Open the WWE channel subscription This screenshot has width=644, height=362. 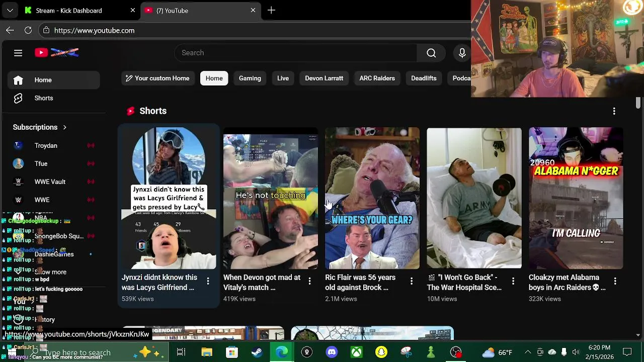pyautogui.click(x=54, y=200)
